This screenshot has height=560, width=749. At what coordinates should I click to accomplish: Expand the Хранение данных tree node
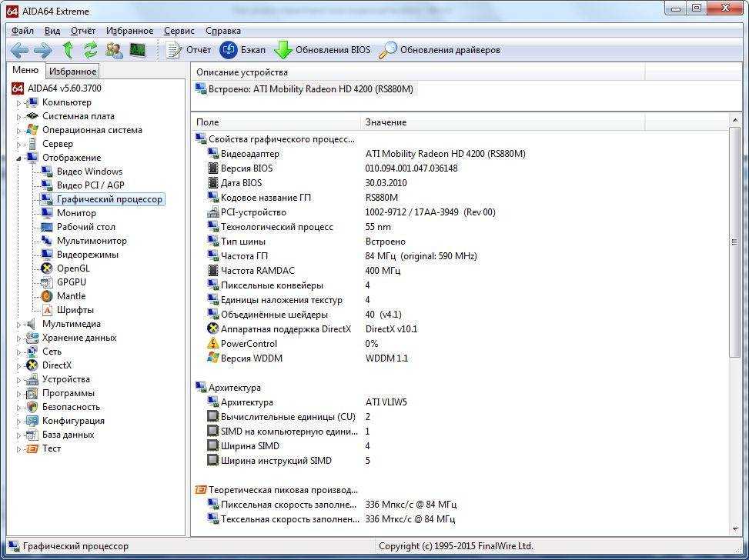(x=18, y=338)
